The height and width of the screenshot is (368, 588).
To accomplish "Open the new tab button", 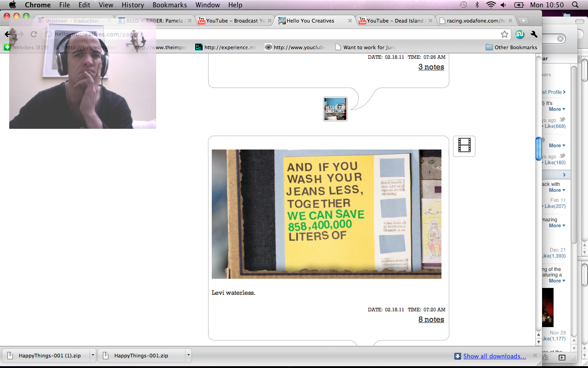I will point(523,21).
